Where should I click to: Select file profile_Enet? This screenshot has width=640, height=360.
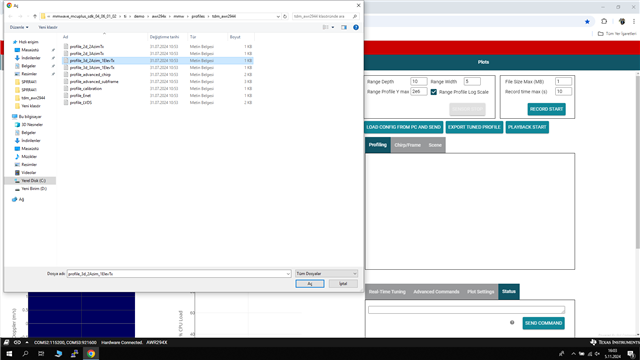coord(80,96)
